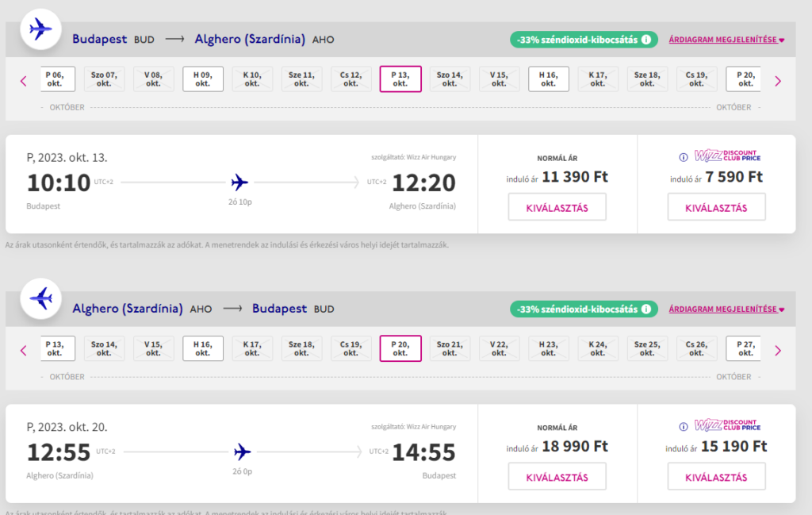This screenshot has width=812, height=515.
Task: Open info icon beside outbound széndioxid-kibocsátás badge
Action: tap(646, 39)
